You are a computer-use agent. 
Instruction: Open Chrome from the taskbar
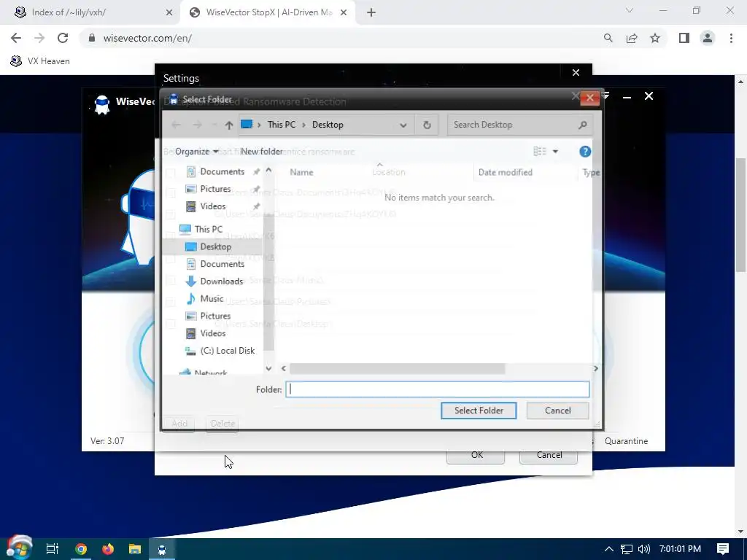click(81, 549)
